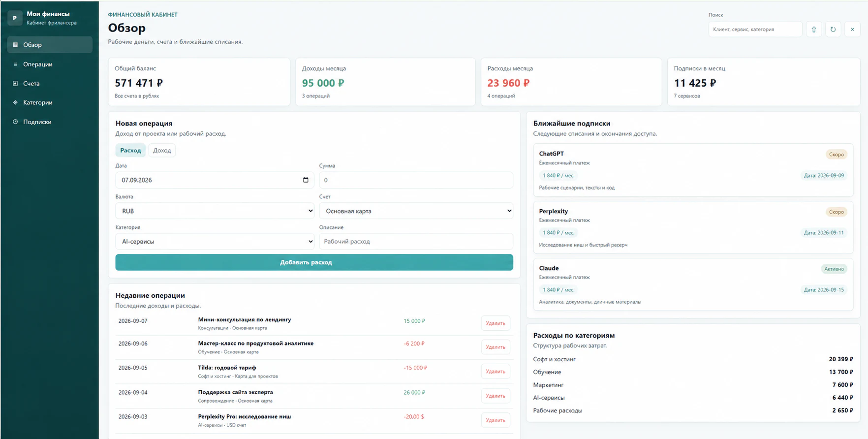Open Категории in the sidebar
868x439 pixels.
(x=50, y=103)
